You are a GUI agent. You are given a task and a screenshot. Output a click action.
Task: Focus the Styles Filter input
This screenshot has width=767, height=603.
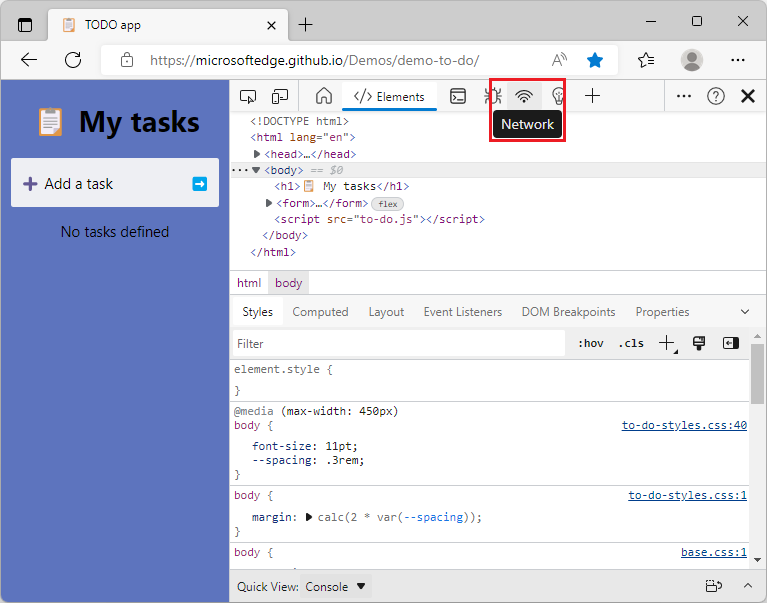pyautogui.click(x=399, y=344)
